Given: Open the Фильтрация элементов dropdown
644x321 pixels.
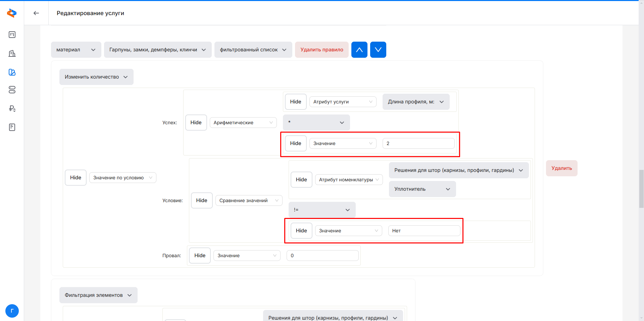Looking at the screenshot, I should coord(98,295).
